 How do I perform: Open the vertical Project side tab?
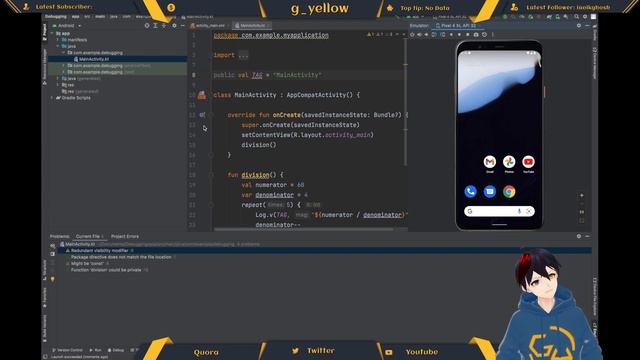pos(44,33)
